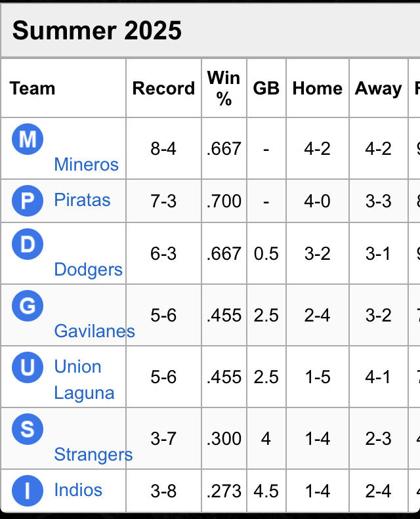This screenshot has height=519, width=420.
Task: Click the GB column header
Action: [x=266, y=89]
